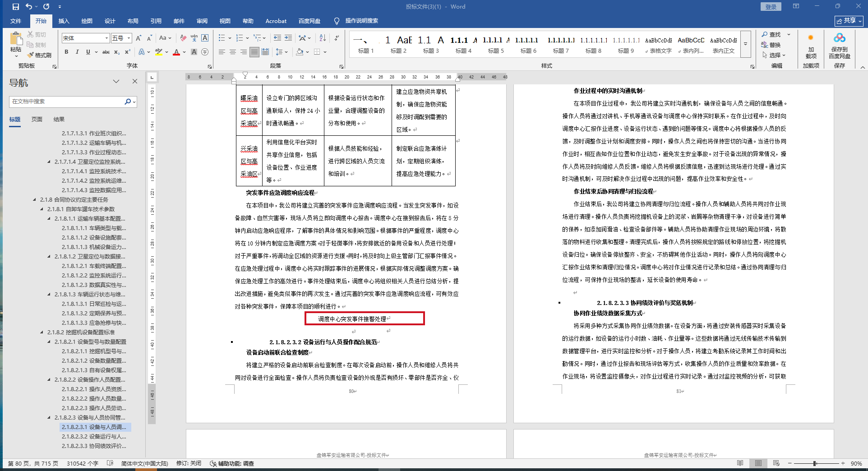Click the proofing check icon in status bar
The image size is (868, 471).
pos(110,463)
